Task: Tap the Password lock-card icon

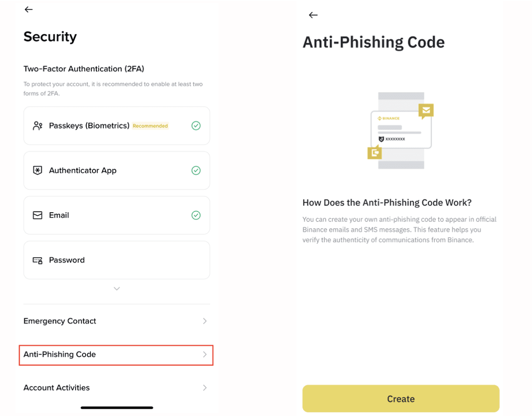Action: 37,260
